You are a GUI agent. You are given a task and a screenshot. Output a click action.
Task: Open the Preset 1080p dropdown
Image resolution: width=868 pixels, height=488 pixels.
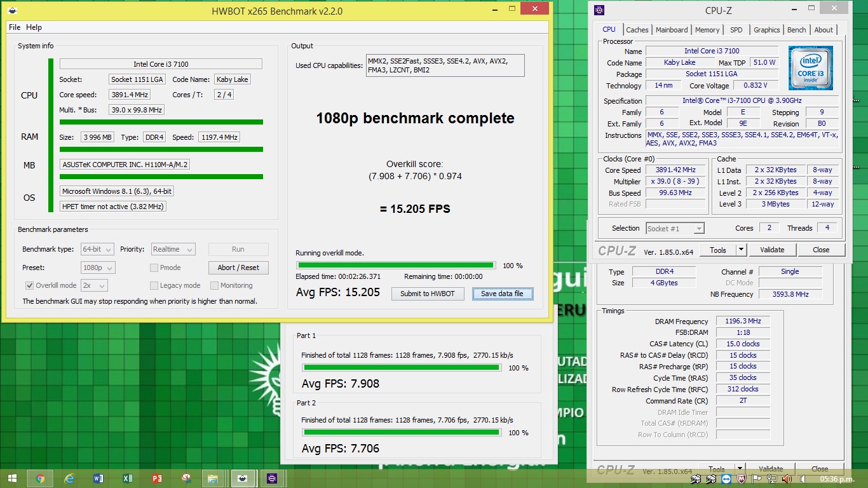click(98, 268)
